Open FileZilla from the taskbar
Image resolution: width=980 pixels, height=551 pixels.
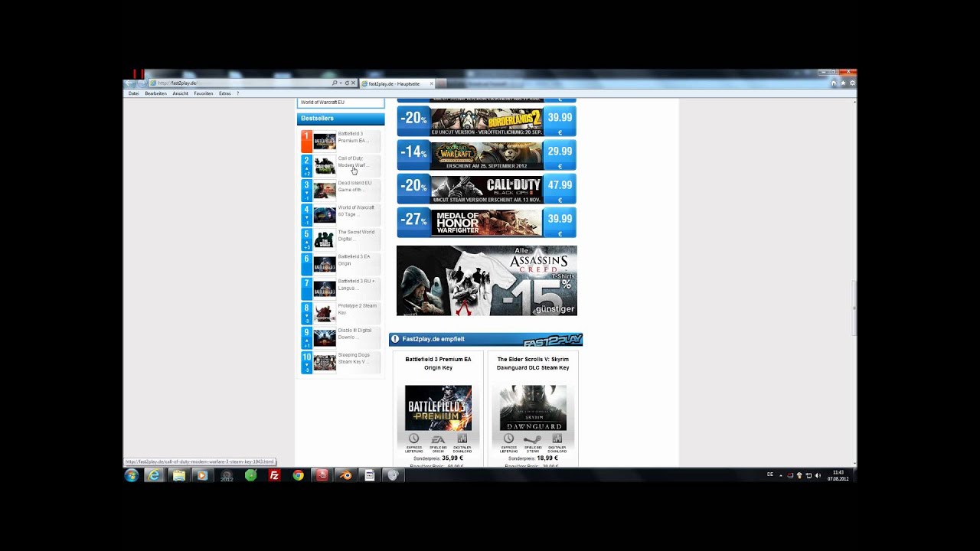[x=274, y=475]
